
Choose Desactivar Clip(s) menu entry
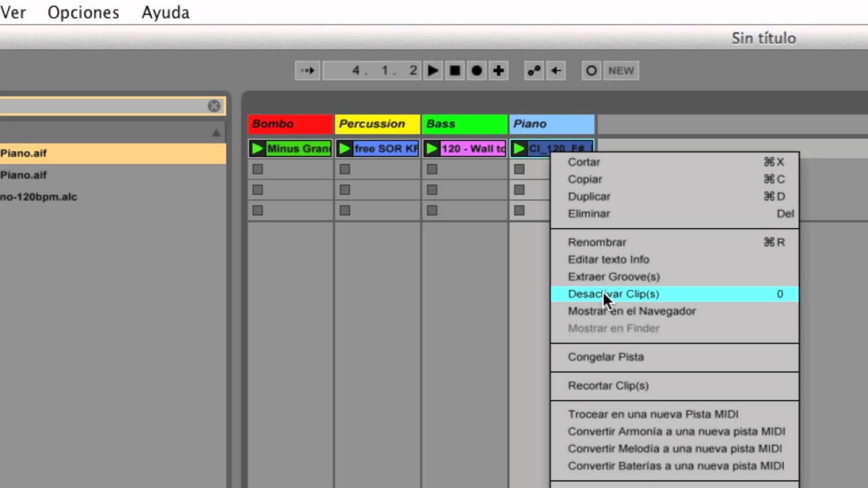click(x=674, y=294)
